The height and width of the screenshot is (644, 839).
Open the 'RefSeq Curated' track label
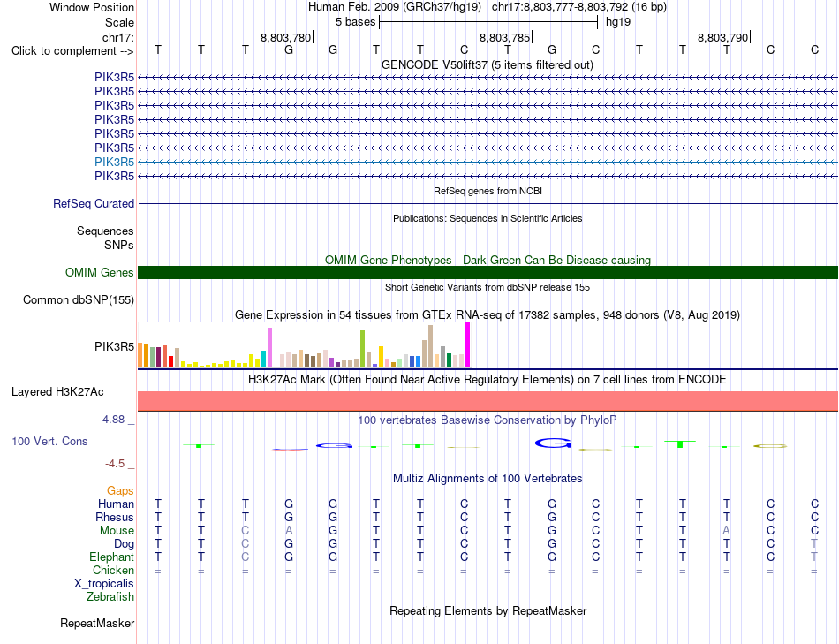pyautogui.click(x=93, y=203)
